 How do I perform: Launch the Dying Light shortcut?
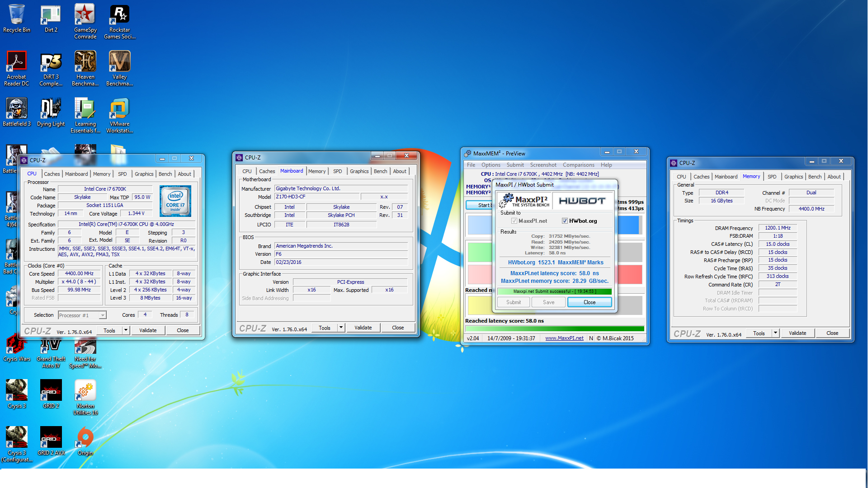[51, 112]
